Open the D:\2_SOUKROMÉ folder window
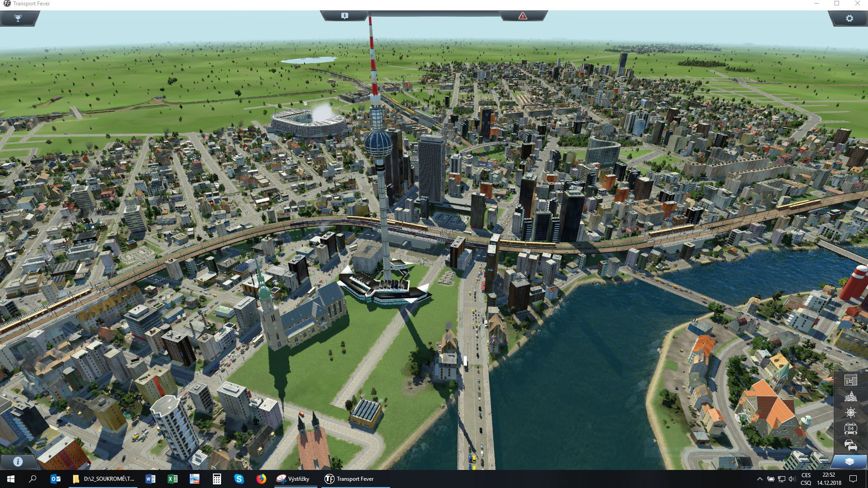 pos(104,479)
